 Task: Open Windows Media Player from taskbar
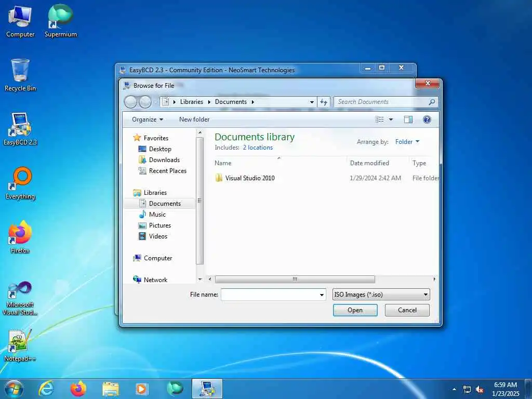tap(141, 389)
